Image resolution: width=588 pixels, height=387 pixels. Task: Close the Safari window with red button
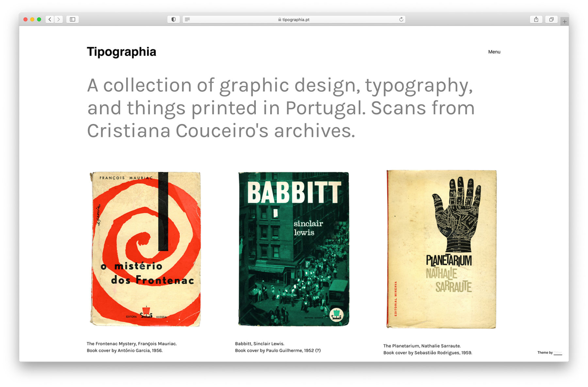[25, 19]
